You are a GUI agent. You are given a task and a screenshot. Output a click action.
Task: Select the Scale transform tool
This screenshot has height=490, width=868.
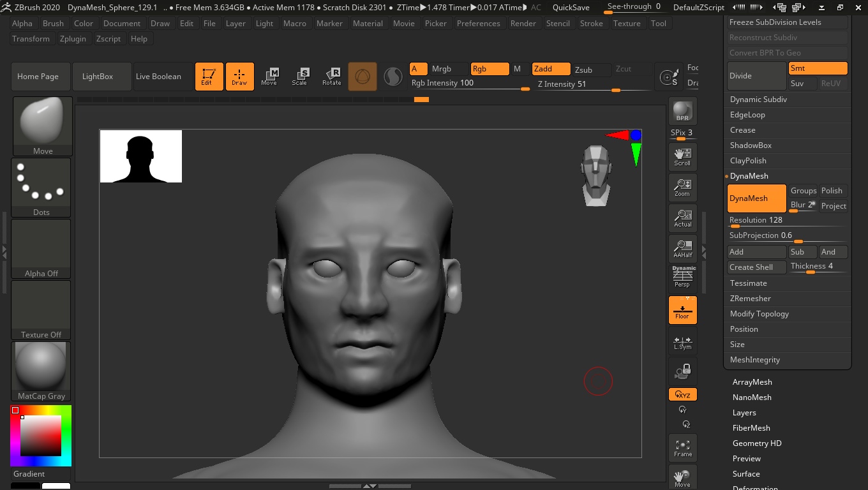tap(299, 77)
